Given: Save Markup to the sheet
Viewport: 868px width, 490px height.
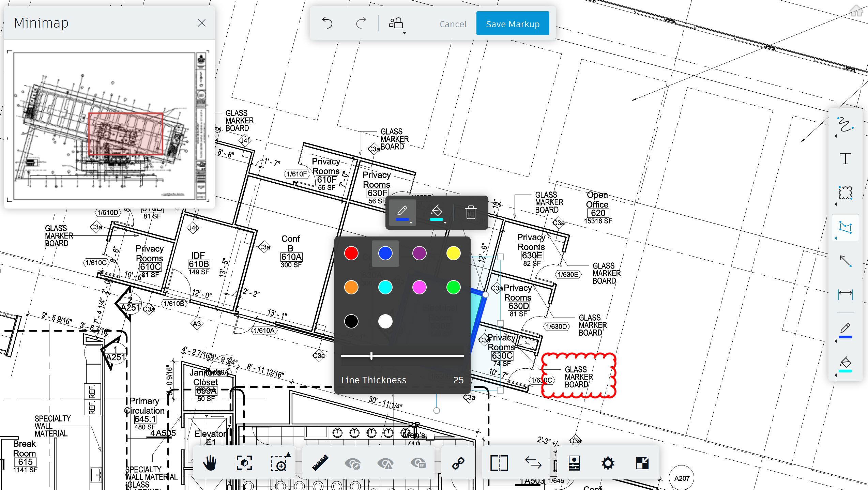Looking at the screenshot, I should click(x=513, y=24).
